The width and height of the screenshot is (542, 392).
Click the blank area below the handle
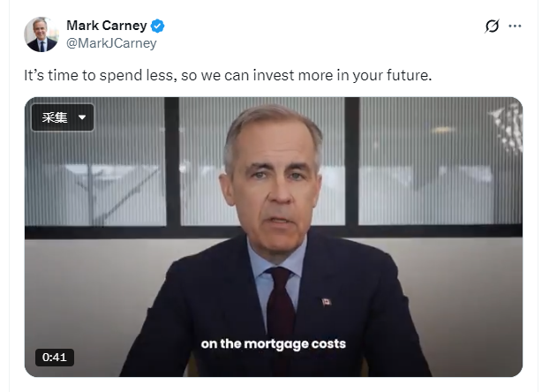click(276, 57)
